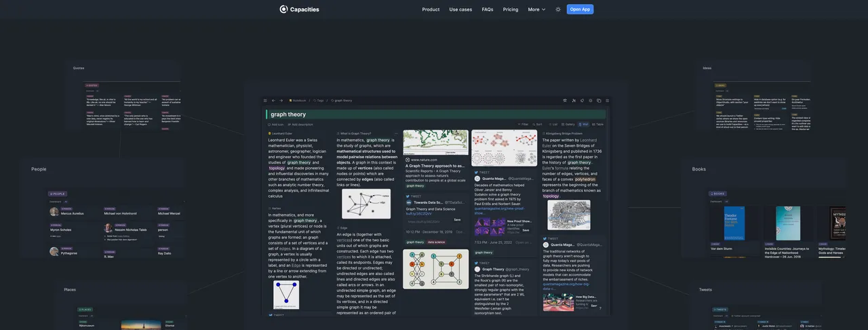Screen dimensions: 868x330
Task: Click the data science tag
Action: [x=436, y=242]
